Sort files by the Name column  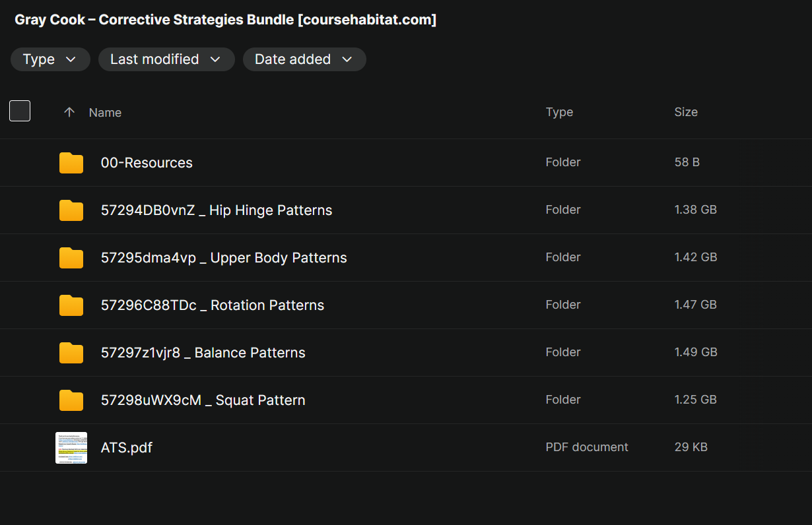105,113
